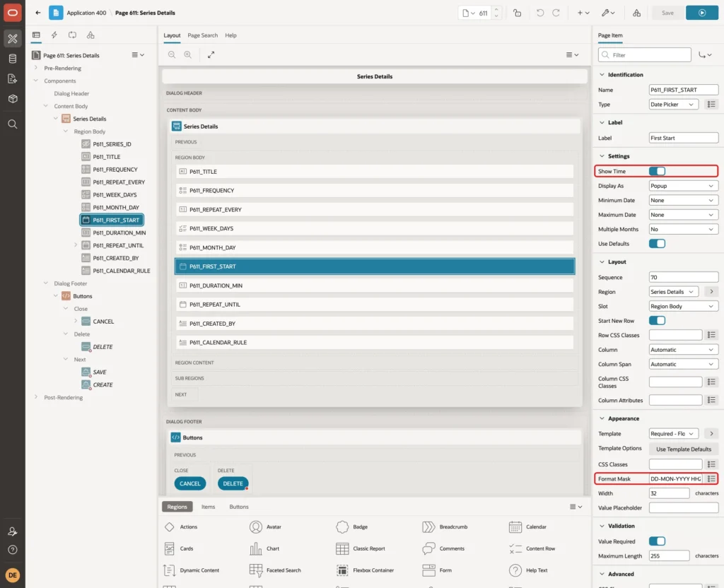
Task: Zoom out the layout view
Action: click(172, 54)
